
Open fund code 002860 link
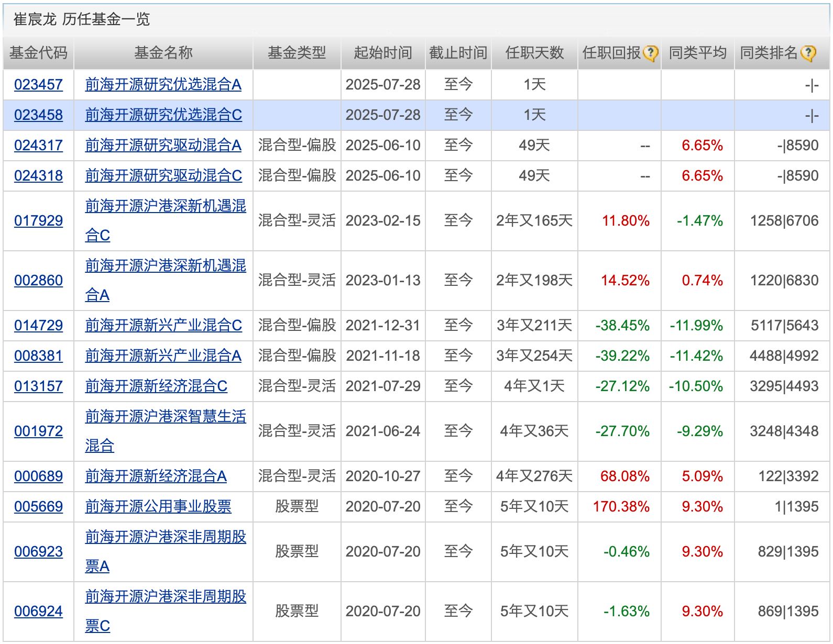pyautogui.click(x=38, y=280)
